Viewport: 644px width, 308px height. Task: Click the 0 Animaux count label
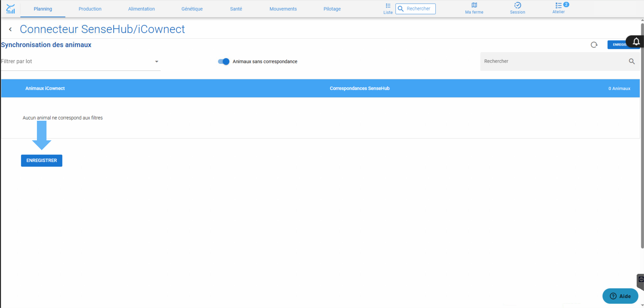pos(619,88)
